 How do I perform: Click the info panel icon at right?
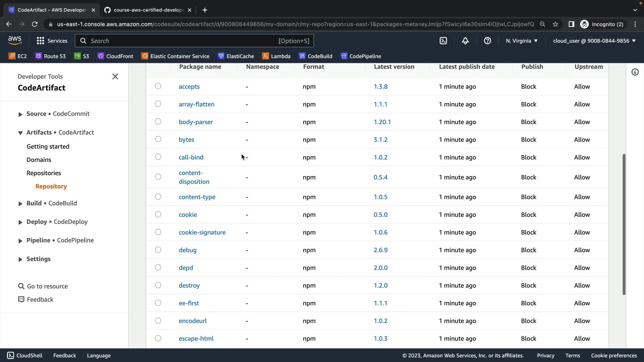pyautogui.click(x=635, y=72)
